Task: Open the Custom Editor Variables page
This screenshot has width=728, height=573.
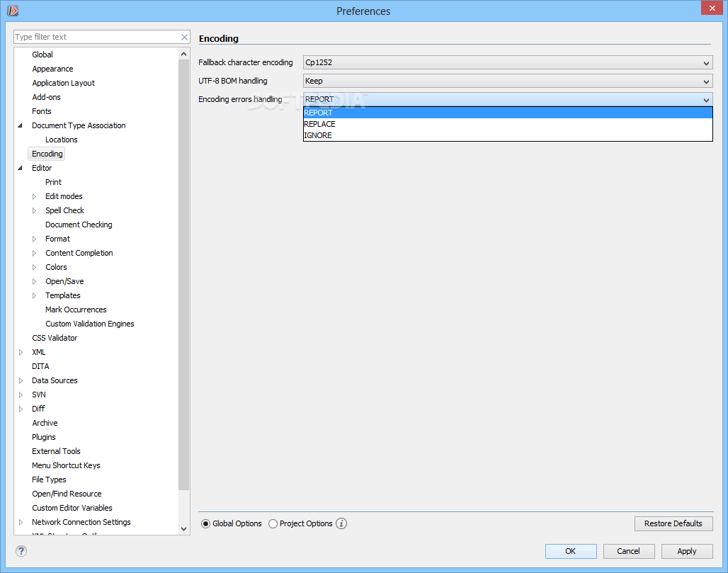Action: point(72,508)
